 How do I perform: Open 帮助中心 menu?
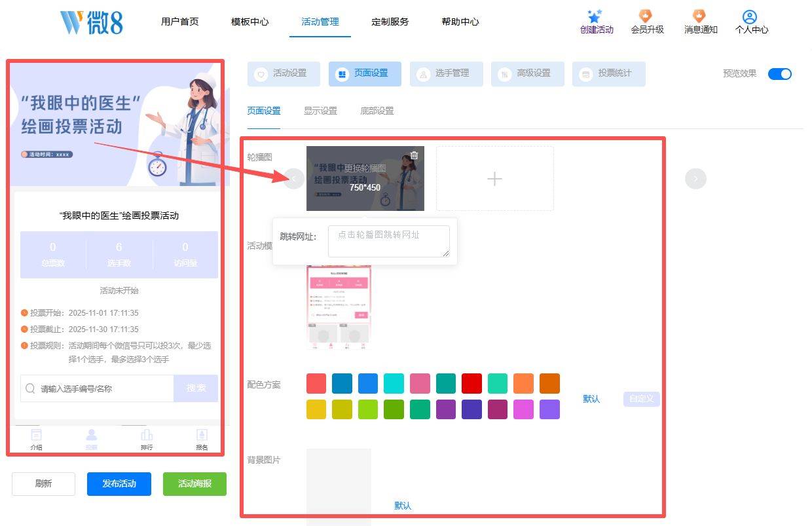pos(460,22)
